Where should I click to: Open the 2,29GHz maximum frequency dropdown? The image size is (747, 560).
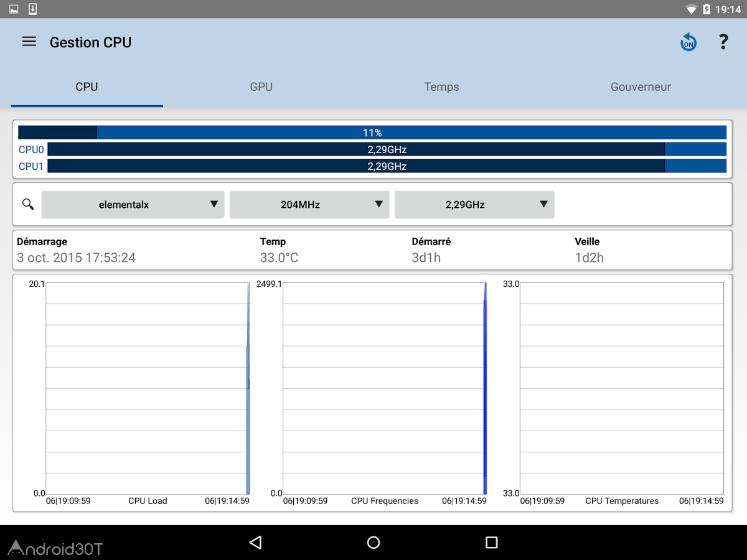474,204
